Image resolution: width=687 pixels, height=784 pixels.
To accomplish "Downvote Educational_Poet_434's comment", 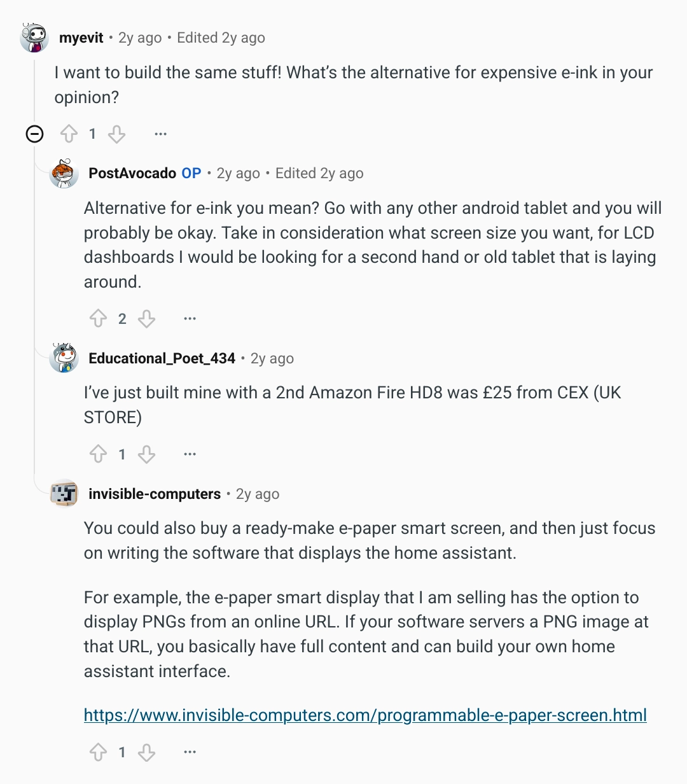I will pyautogui.click(x=146, y=454).
